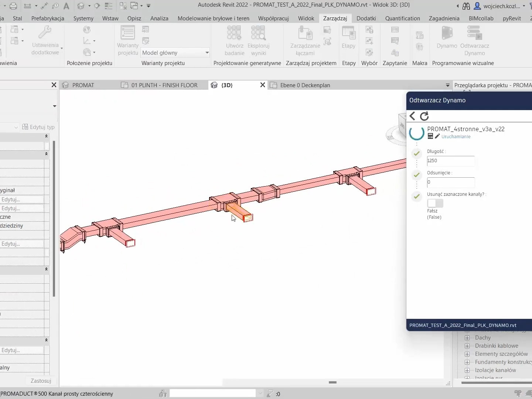
Task: Click the Odsunięcie input field
Action: 451,182
